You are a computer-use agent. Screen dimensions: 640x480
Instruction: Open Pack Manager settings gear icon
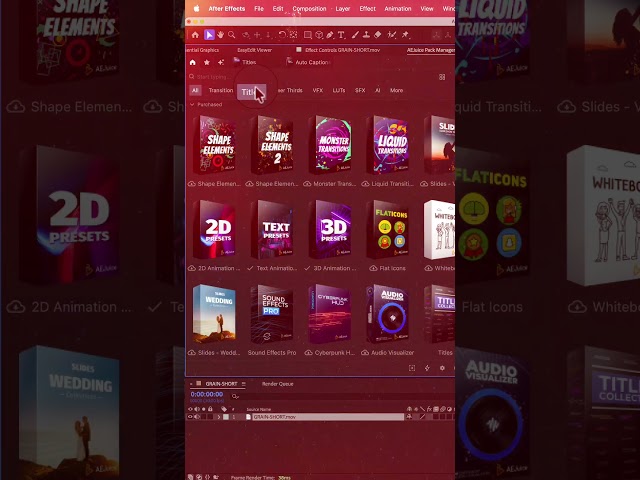[x=442, y=368]
